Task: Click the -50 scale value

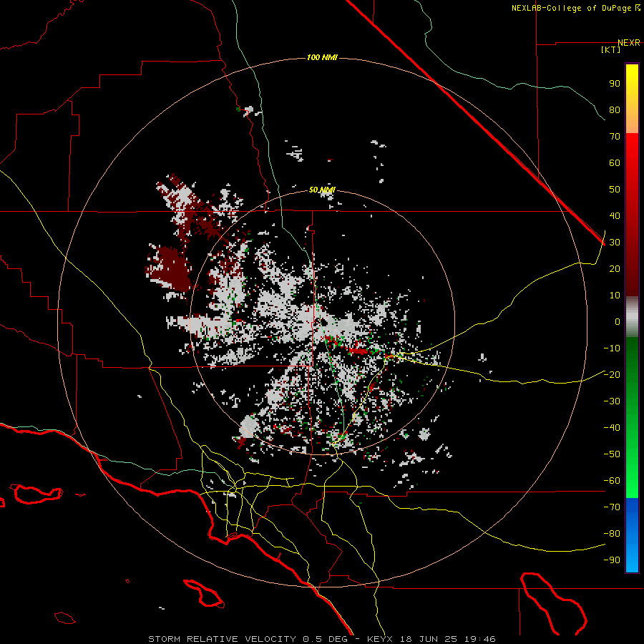Action: [612, 454]
